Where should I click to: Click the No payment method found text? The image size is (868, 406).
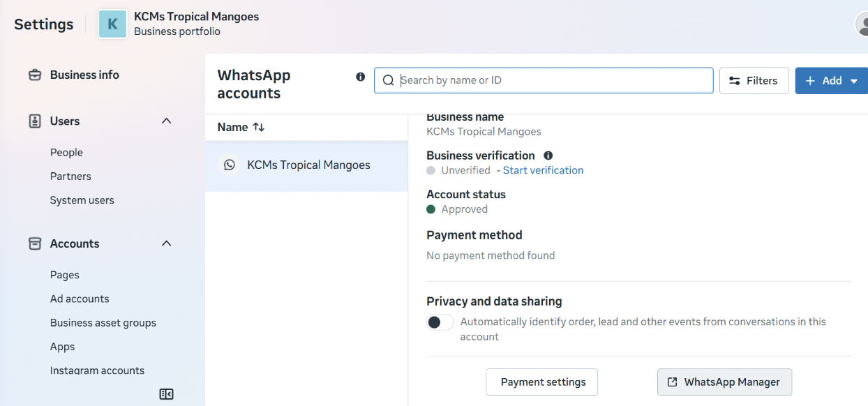[491, 255]
